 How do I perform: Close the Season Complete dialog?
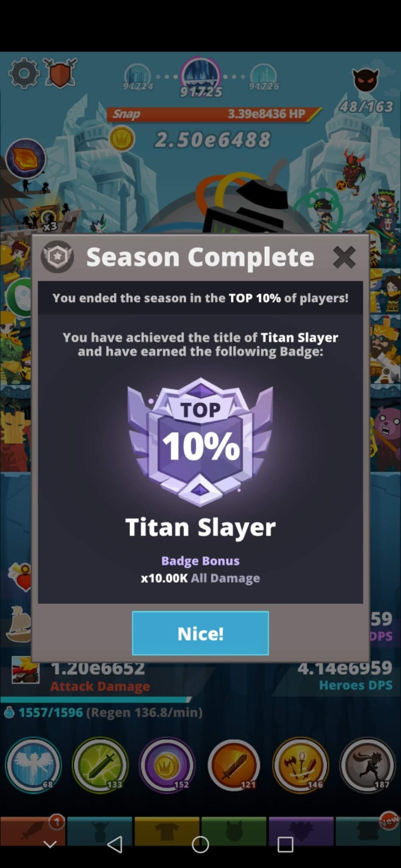pos(344,257)
